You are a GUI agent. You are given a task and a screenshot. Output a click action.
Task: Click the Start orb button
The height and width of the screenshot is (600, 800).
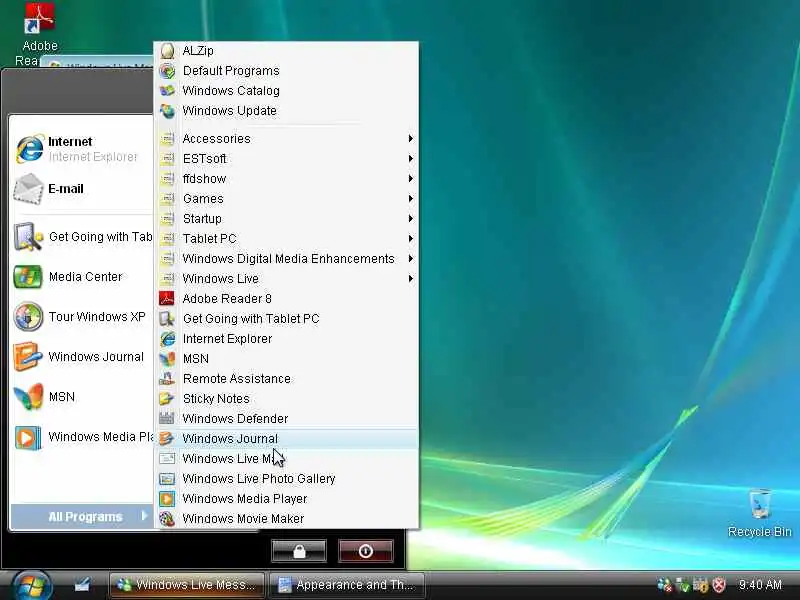31,586
